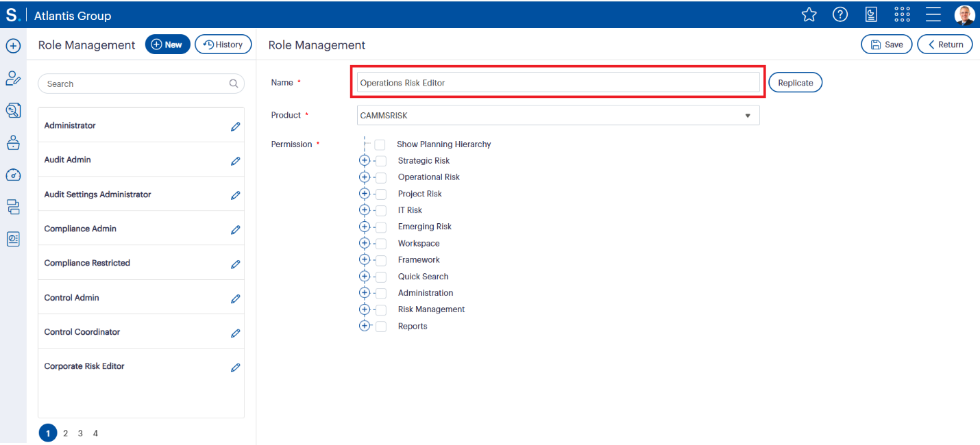Open the report document icon in header

point(872,14)
